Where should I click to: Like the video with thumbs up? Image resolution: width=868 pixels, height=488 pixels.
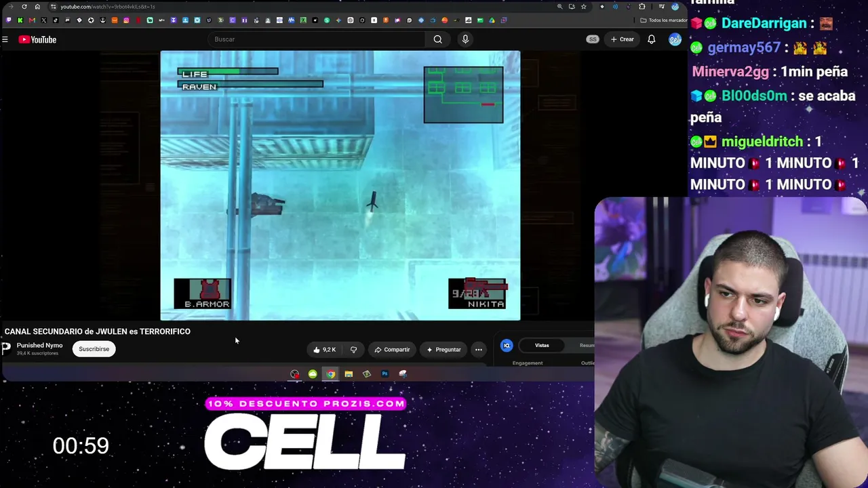(x=325, y=350)
